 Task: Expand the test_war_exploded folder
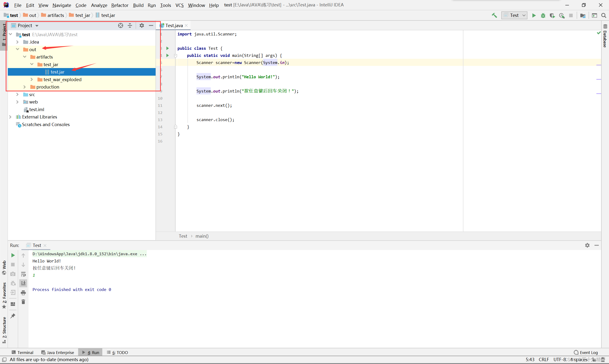click(x=32, y=79)
